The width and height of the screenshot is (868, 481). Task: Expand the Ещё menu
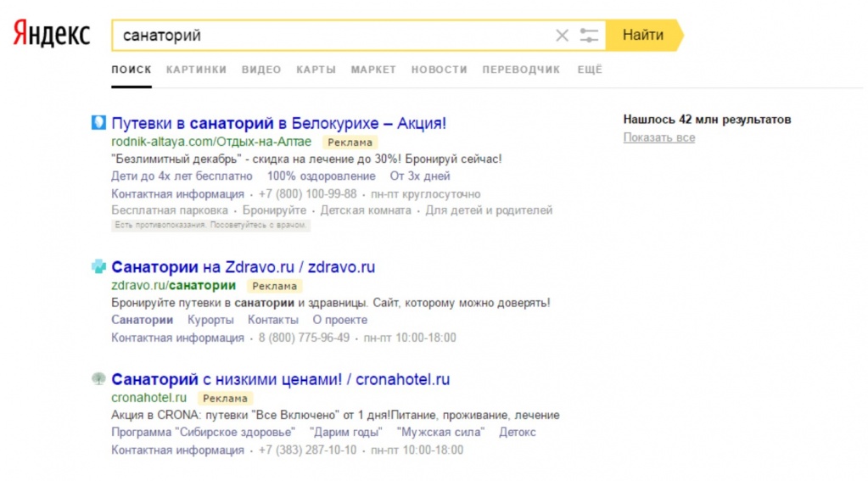tap(590, 70)
